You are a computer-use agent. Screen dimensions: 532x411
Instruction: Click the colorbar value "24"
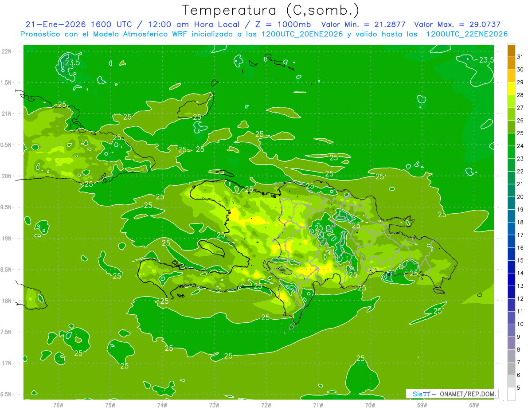(520, 146)
